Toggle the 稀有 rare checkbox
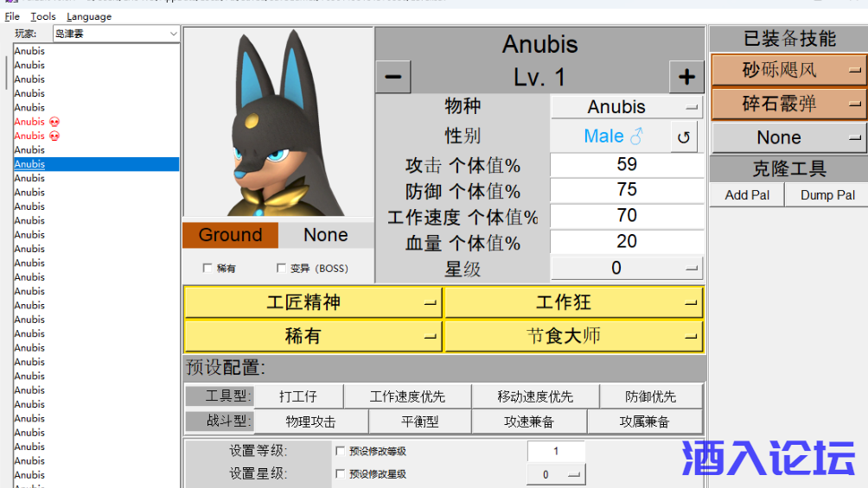 click(x=207, y=268)
